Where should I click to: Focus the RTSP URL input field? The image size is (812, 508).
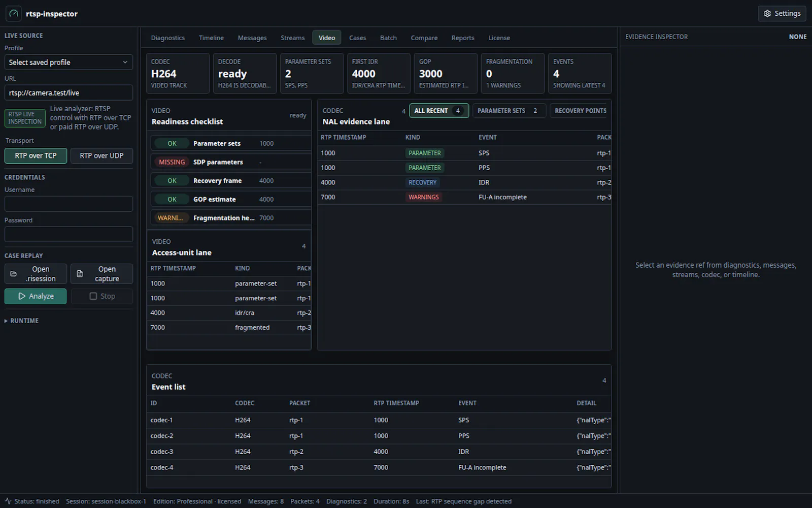69,92
